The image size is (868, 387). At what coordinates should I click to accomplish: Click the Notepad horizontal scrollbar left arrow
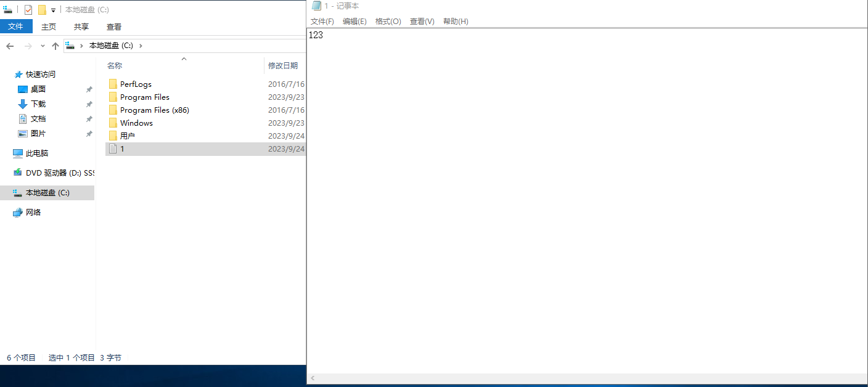(313, 378)
